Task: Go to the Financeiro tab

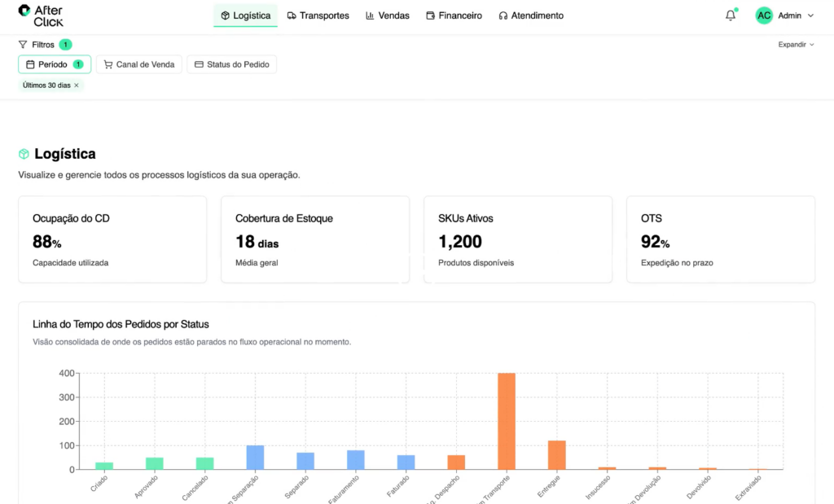Action: pyautogui.click(x=454, y=15)
